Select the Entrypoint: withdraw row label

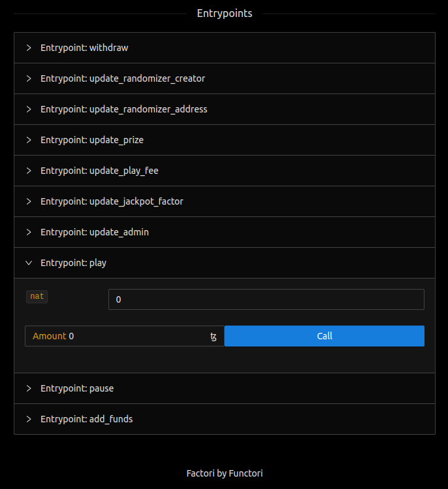(x=84, y=48)
